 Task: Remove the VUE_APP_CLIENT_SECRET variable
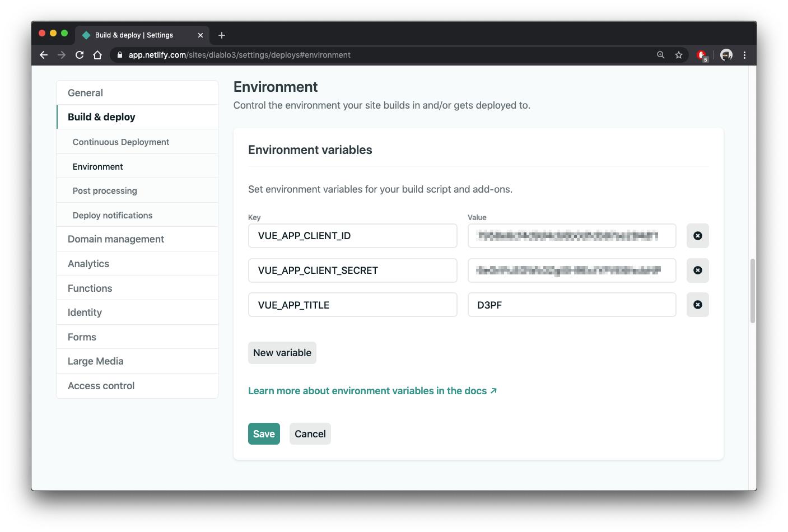697,270
